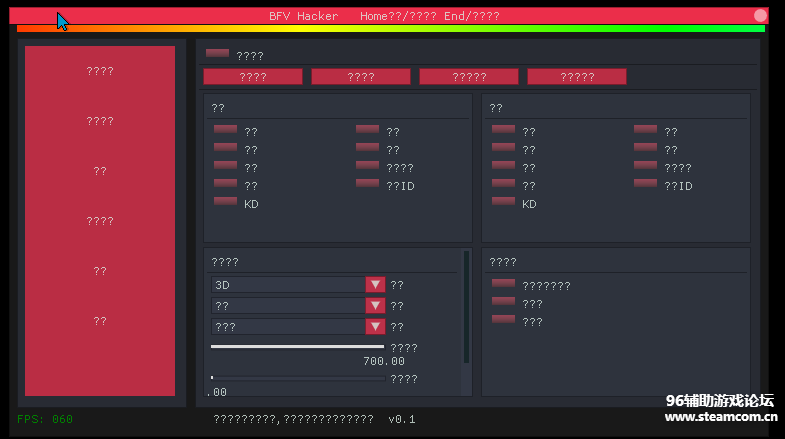This screenshot has height=439, width=785.
Task: Switch on the ??????? option in lower-right panel
Action: [503, 284]
